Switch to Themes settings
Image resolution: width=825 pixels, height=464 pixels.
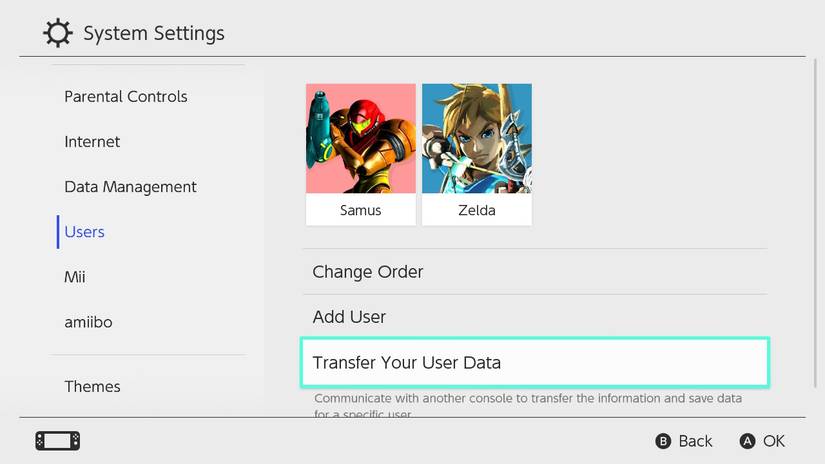click(x=92, y=387)
